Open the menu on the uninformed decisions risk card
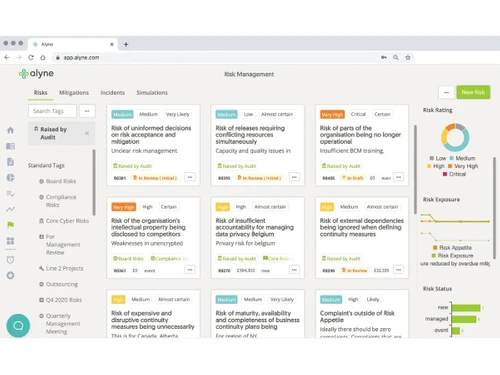The width and height of the screenshot is (500, 375). (190, 177)
